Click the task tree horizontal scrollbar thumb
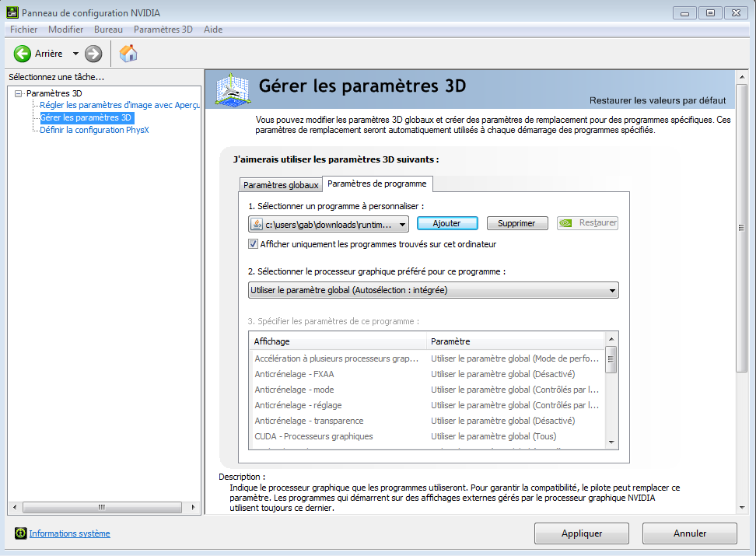This screenshot has height=556, width=756. click(102, 507)
